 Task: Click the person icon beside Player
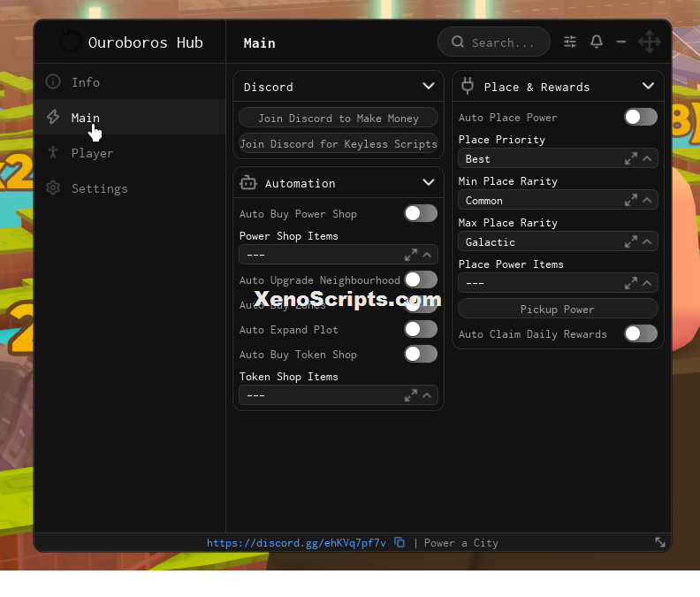[x=53, y=152]
